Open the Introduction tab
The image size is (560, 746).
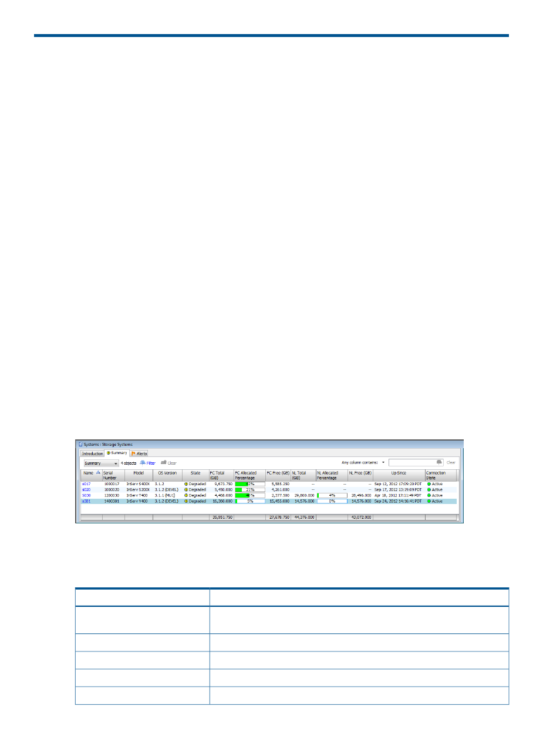[92, 453]
